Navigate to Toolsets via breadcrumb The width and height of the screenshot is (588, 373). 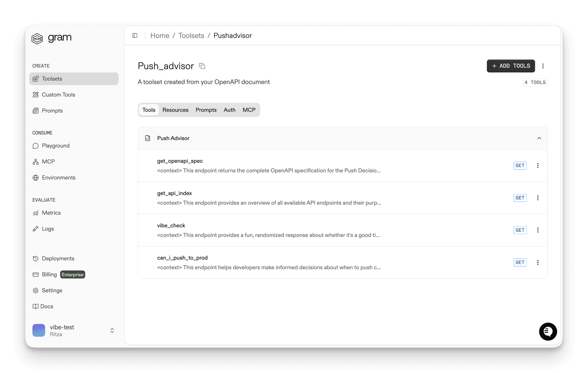[191, 36]
